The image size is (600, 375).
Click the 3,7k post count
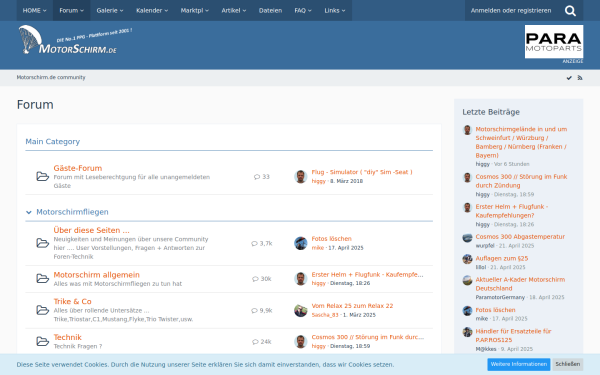click(x=262, y=243)
